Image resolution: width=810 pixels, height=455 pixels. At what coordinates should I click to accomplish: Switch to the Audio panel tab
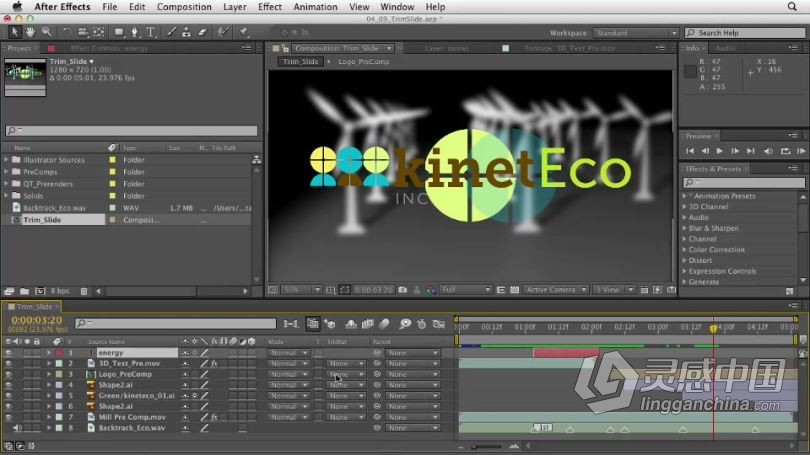(x=725, y=48)
